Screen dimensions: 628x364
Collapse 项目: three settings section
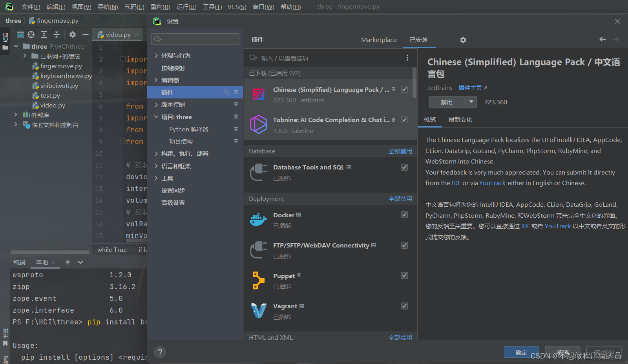(156, 117)
